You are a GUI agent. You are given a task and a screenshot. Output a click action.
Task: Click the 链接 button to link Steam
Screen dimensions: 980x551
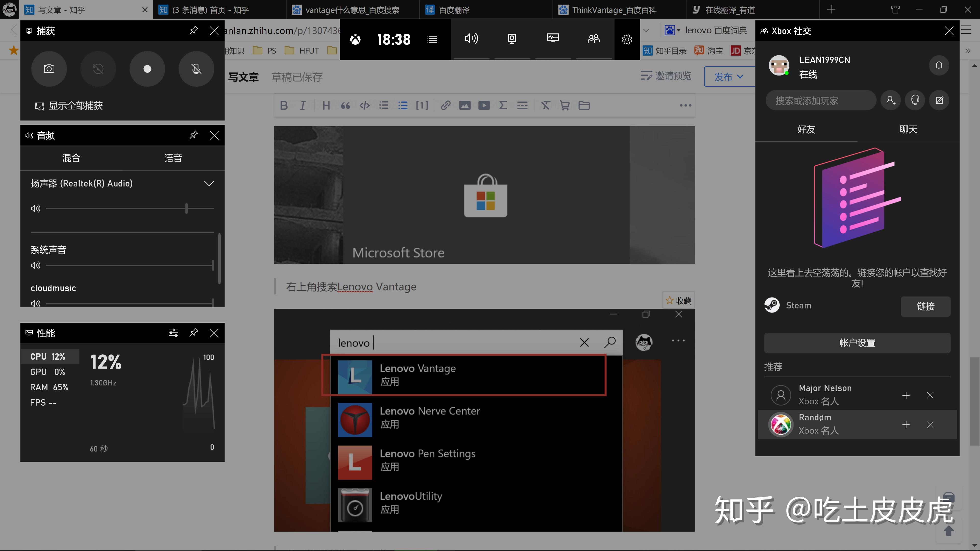[925, 306]
